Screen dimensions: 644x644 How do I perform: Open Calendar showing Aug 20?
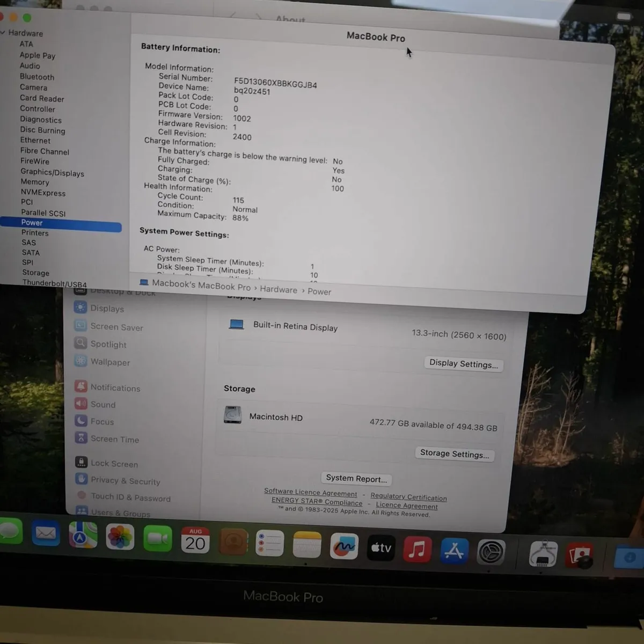(195, 540)
